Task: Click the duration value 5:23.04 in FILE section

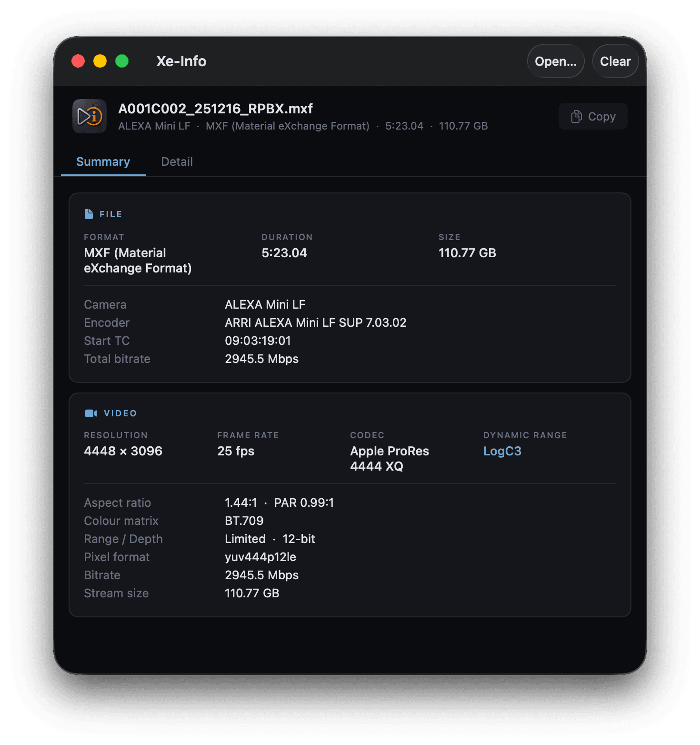Action: point(284,253)
